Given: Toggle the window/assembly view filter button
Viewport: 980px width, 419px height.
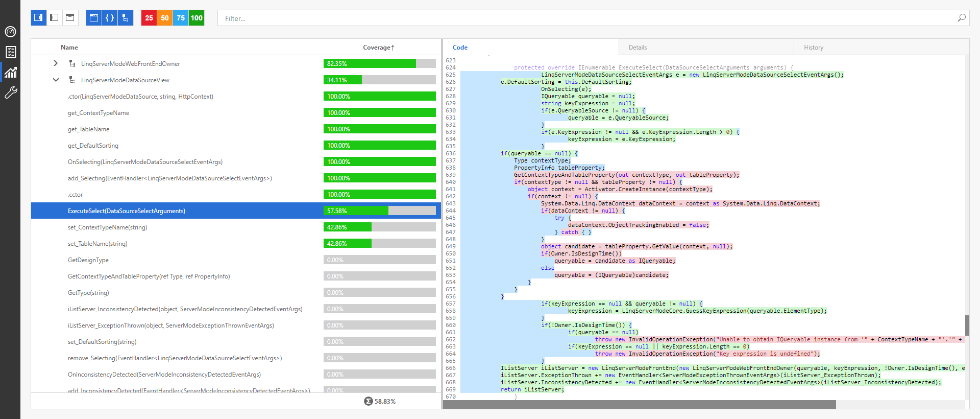Looking at the screenshot, I should tap(94, 18).
